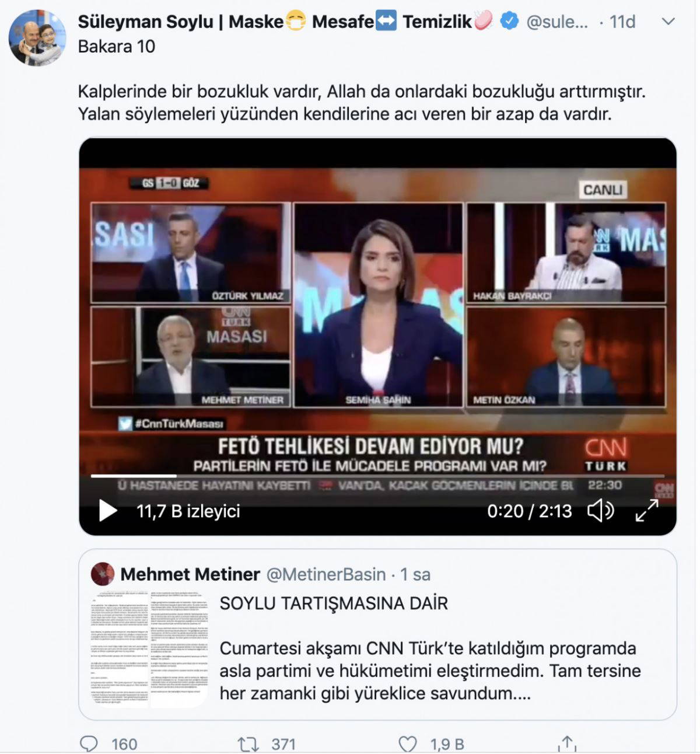Click the 0:20 / 2:13 time display
This screenshot has height=754, width=700.
(530, 511)
